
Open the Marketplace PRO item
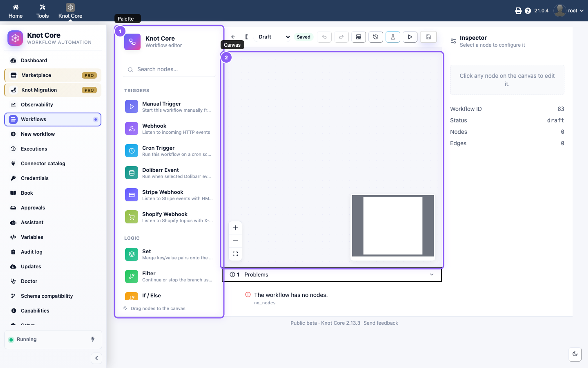click(x=53, y=75)
